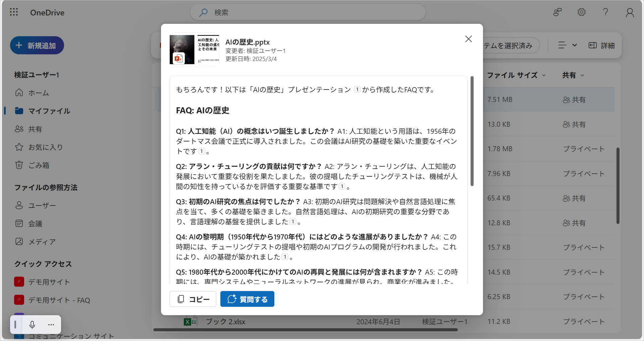Click the dialog's vertical scrollbar

click(x=472, y=131)
